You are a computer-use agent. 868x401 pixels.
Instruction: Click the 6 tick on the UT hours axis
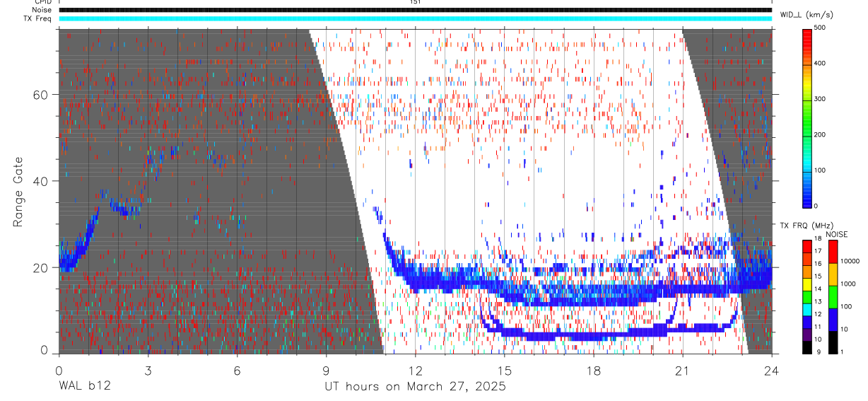237,370
